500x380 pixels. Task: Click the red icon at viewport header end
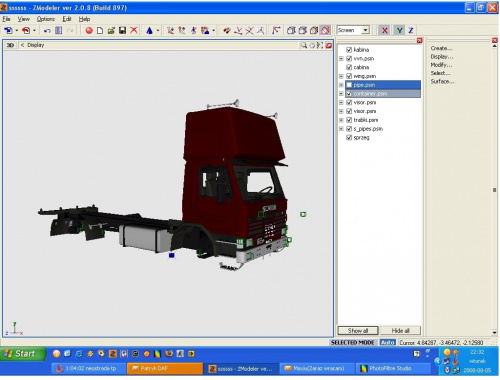(329, 45)
